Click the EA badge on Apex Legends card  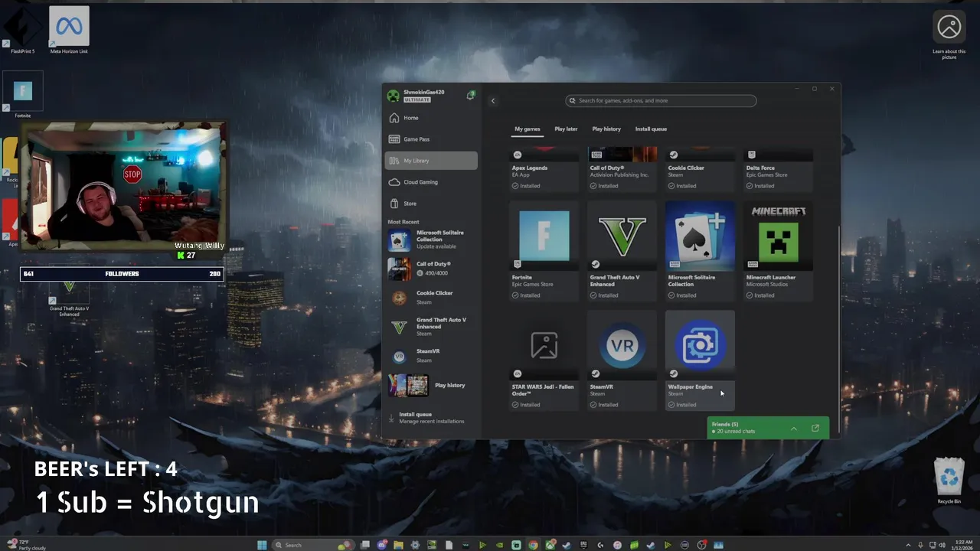(x=518, y=155)
